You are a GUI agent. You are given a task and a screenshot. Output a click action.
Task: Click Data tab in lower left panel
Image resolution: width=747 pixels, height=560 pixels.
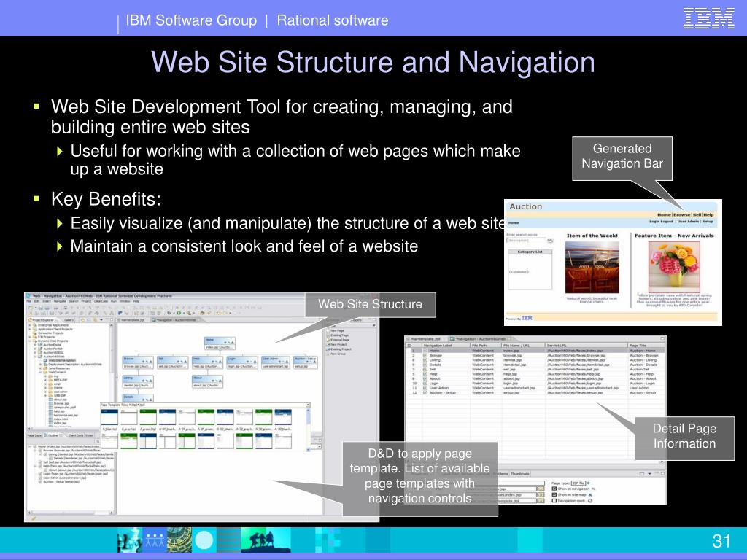(34, 435)
